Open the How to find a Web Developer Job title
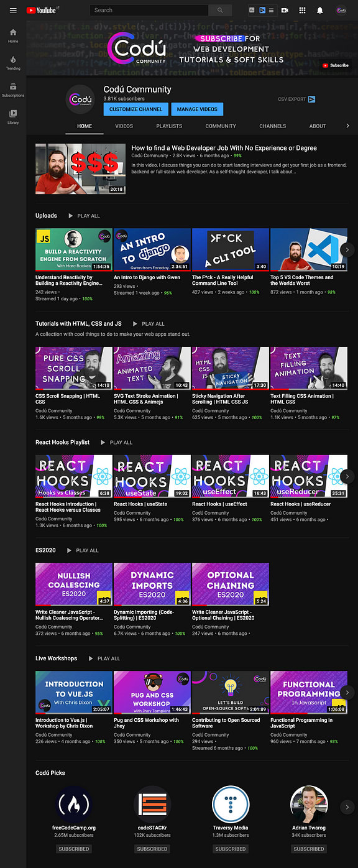The height and width of the screenshot is (868, 358). (x=224, y=148)
